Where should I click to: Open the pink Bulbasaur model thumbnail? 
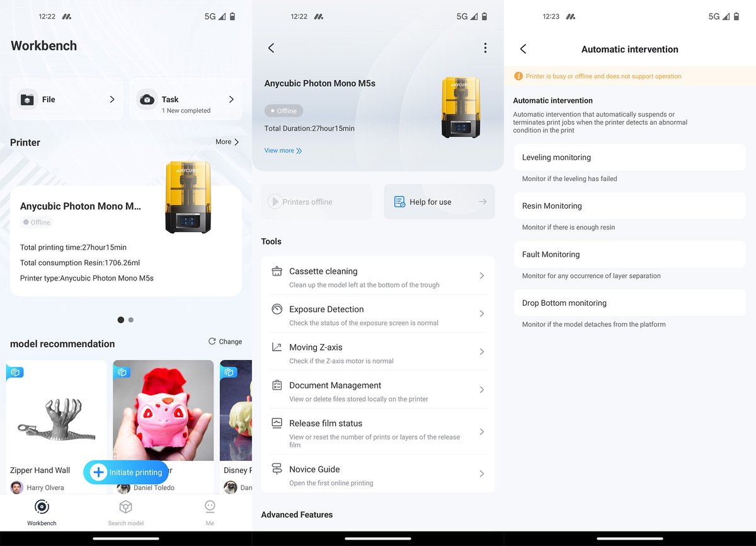tap(163, 410)
